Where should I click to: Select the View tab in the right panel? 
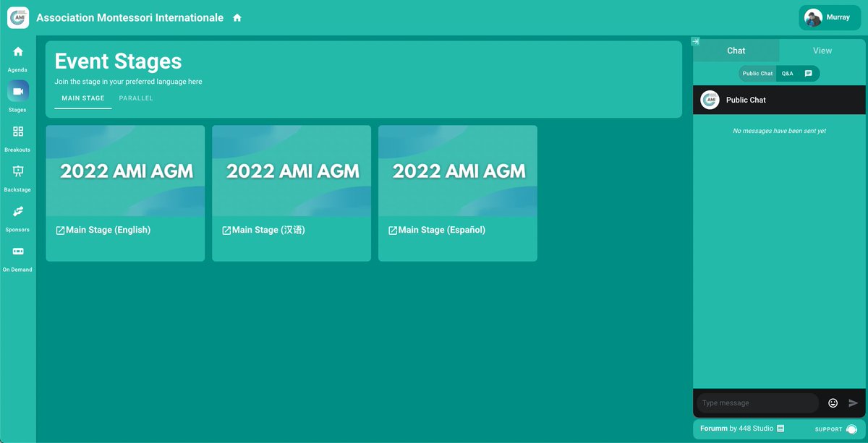pos(822,51)
